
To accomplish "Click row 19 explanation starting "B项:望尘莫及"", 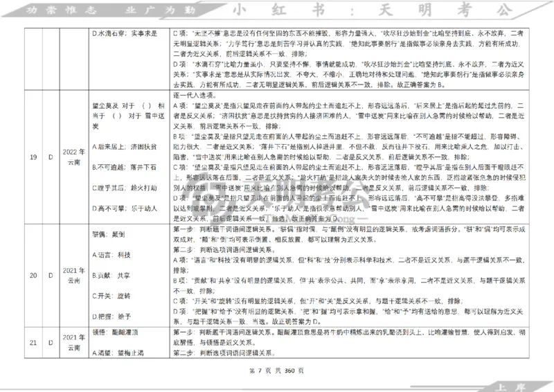I will click(x=349, y=146).
